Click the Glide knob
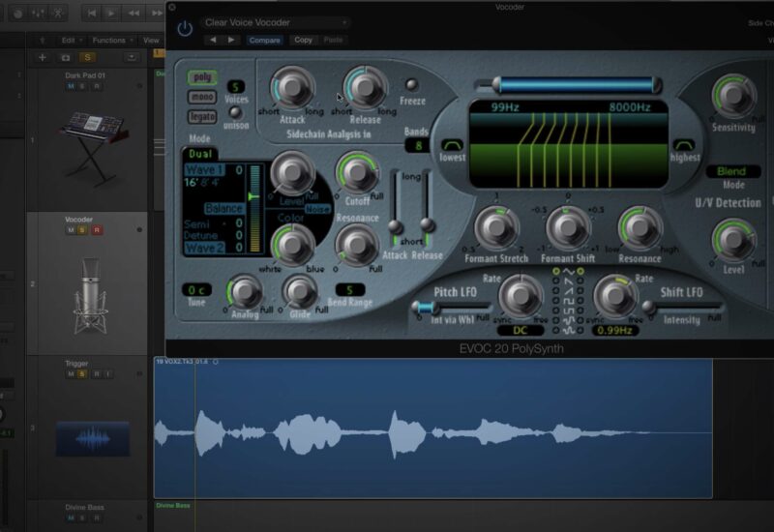This screenshot has height=532, width=774. point(300,292)
